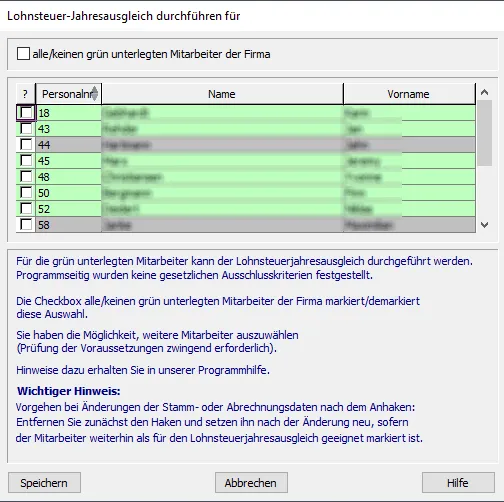504x502 pixels.
Task: Check the box for Personalnr 45
Action: [x=26, y=161]
